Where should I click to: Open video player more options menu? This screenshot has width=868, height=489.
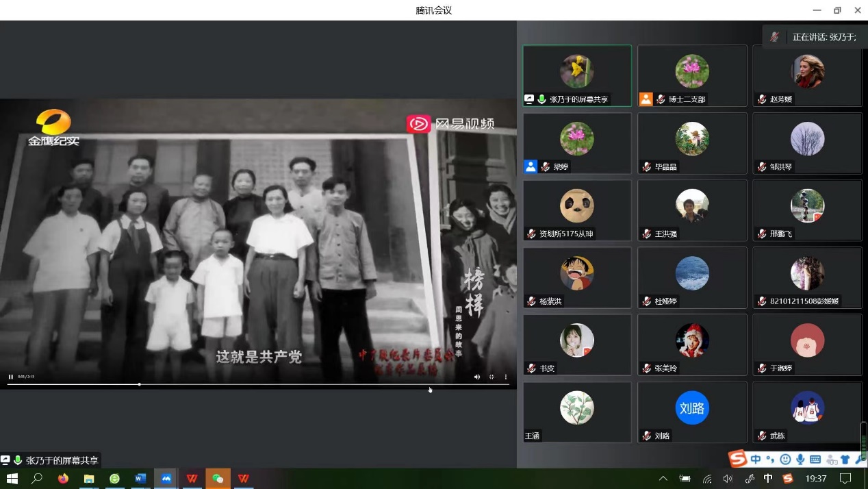point(506,377)
